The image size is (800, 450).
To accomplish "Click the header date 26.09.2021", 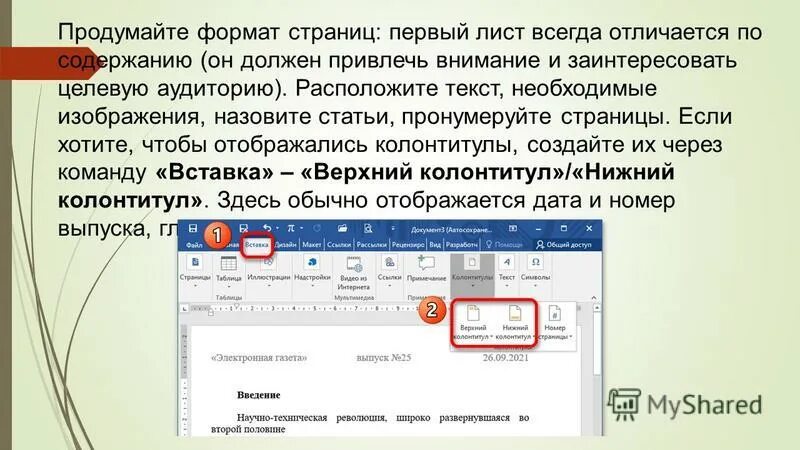I will click(x=506, y=358).
